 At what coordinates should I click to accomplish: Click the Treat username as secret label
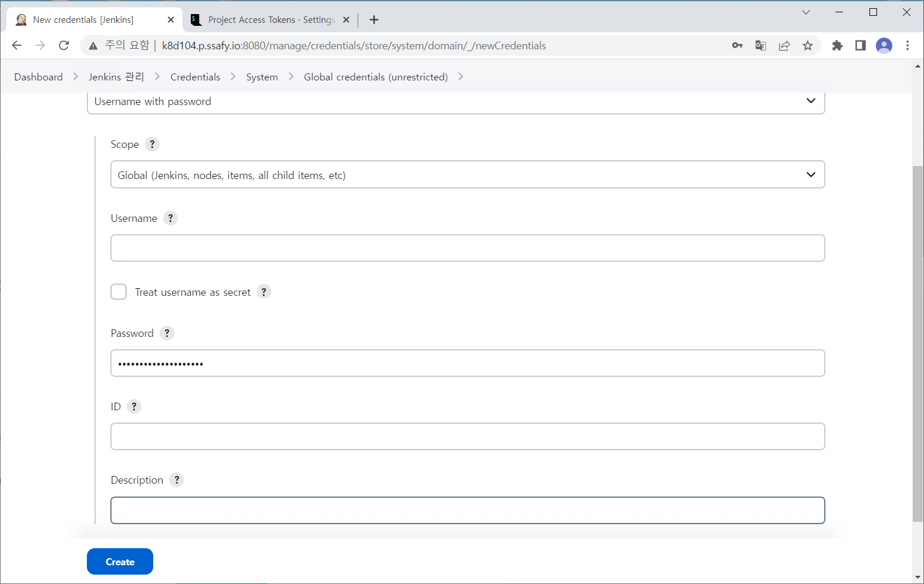(193, 292)
